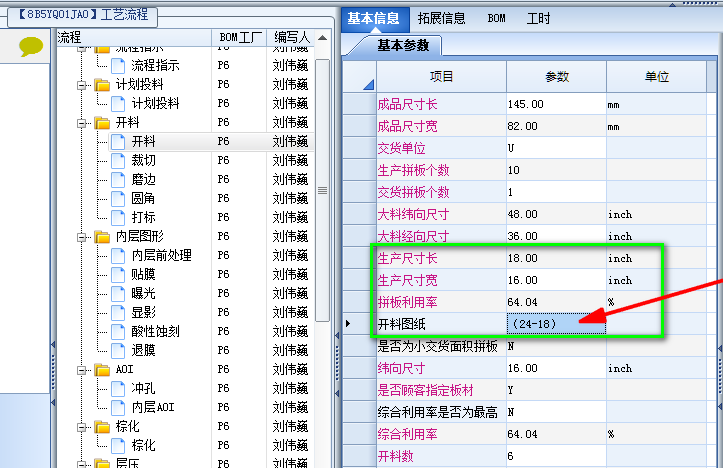The width and height of the screenshot is (723, 468).
Task: Select the 开料 process step row
Action: 211,142
